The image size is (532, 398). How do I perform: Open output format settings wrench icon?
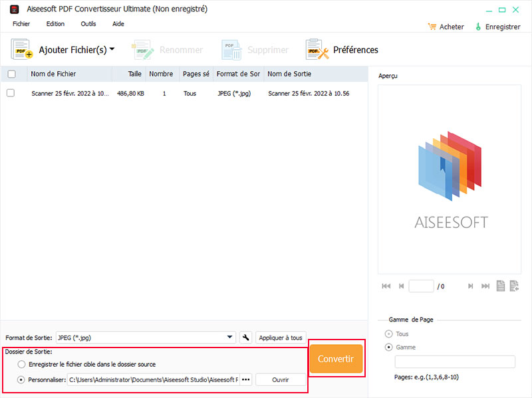pyautogui.click(x=245, y=338)
